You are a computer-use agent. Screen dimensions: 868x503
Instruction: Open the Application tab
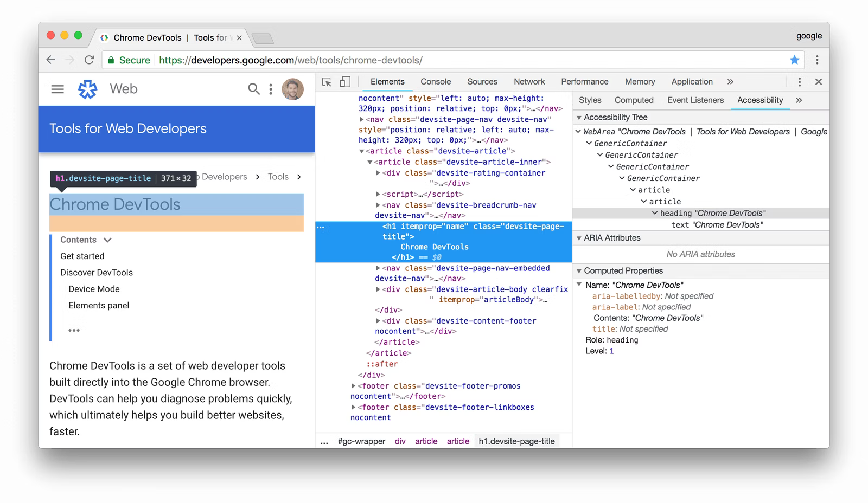(x=692, y=82)
